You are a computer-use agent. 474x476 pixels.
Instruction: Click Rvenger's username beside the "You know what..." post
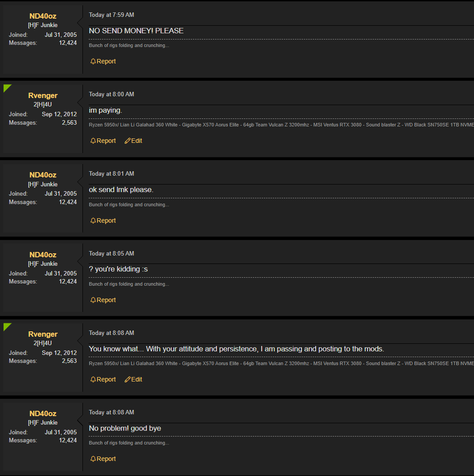[43, 334]
